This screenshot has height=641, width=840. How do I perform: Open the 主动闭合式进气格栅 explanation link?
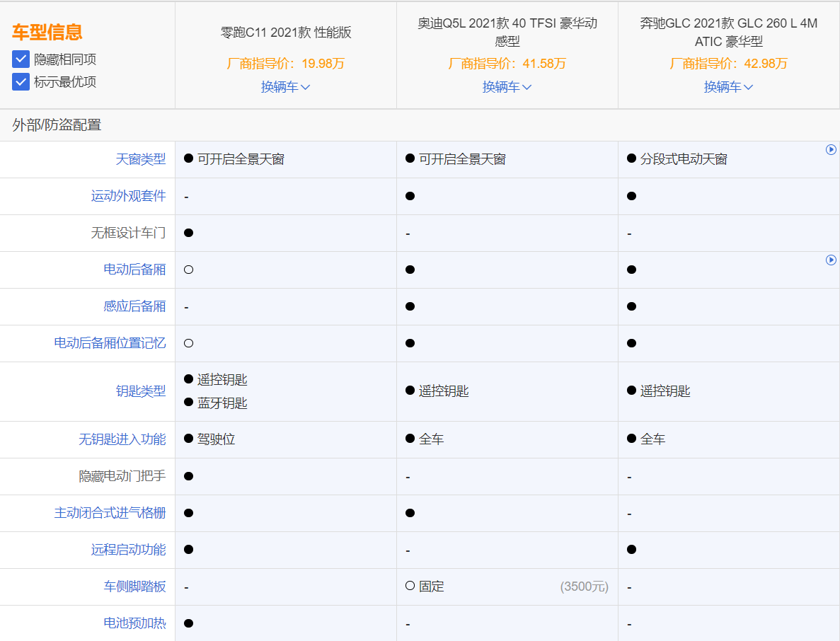tap(110, 513)
